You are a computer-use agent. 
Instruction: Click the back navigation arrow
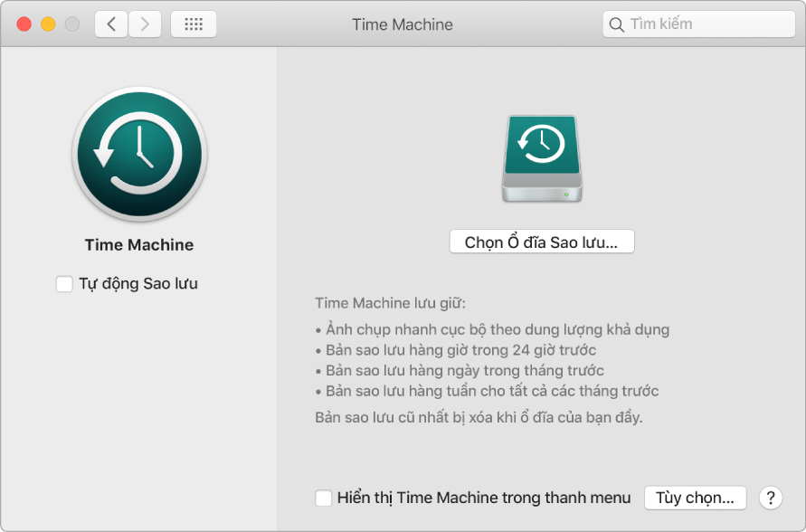(x=110, y=24)
